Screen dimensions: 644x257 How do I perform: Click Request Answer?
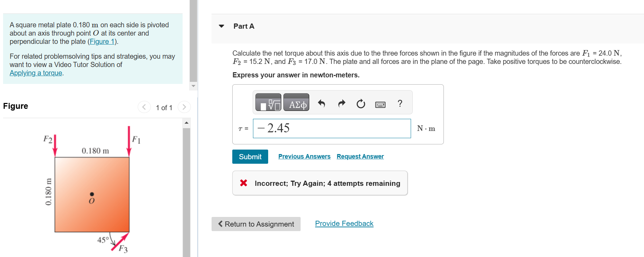click(x=360, y=156)
